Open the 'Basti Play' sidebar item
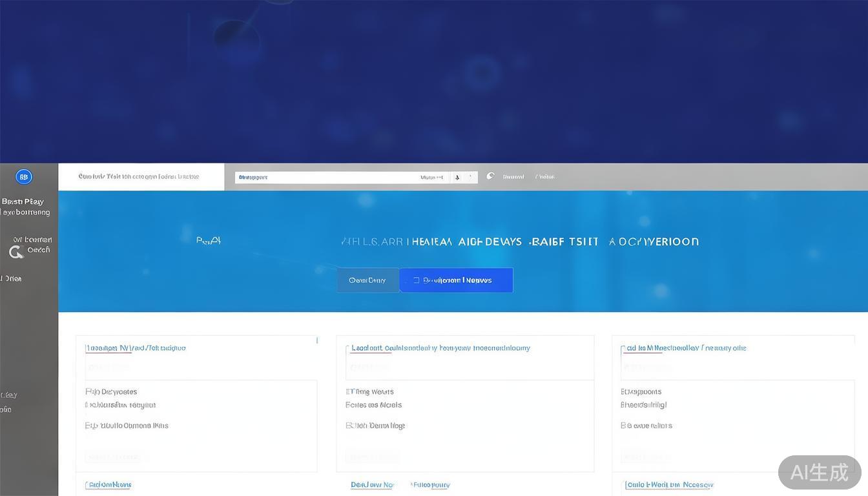868x496 pixels. pos(23,201)
